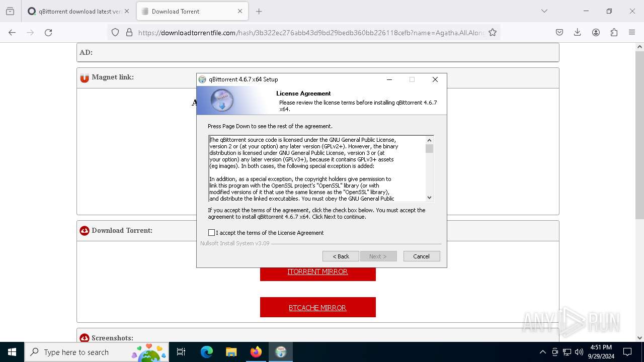Viewport: 644px width, 362px height.
Task: Click the Firefox taskbar icon
Action: [x=256, y=352]
